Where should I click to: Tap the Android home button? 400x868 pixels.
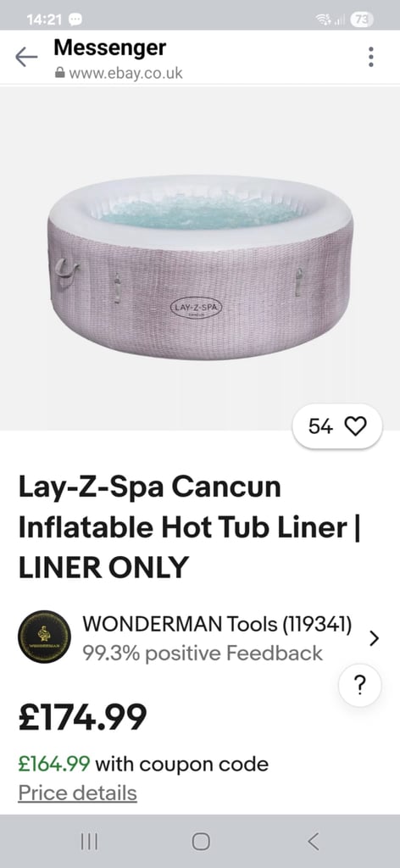tap(200, 842)
